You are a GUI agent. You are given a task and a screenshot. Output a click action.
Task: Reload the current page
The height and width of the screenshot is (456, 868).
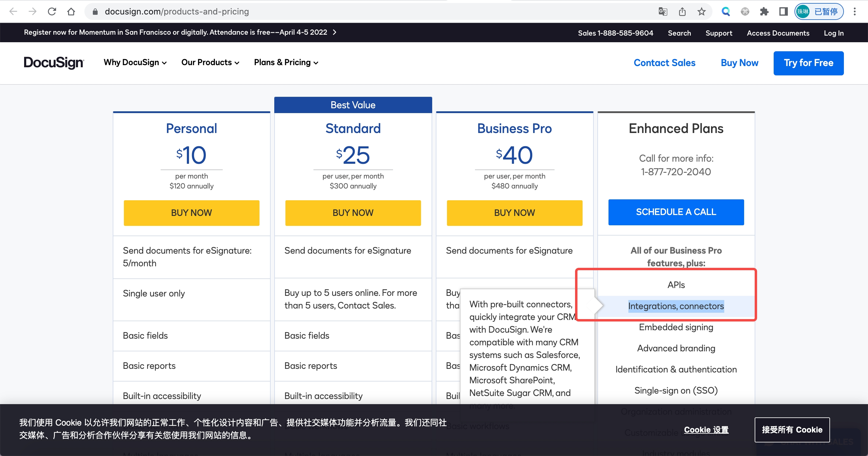pyautogui.click(x=52, y=11)
